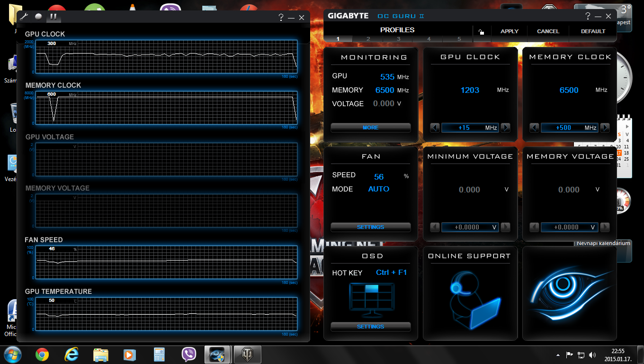Image resolution: width=644 pixels, height=364 pixels.
Task: Click the 1203 MHz GPU clock value
Action: click(x=470, y=90)
